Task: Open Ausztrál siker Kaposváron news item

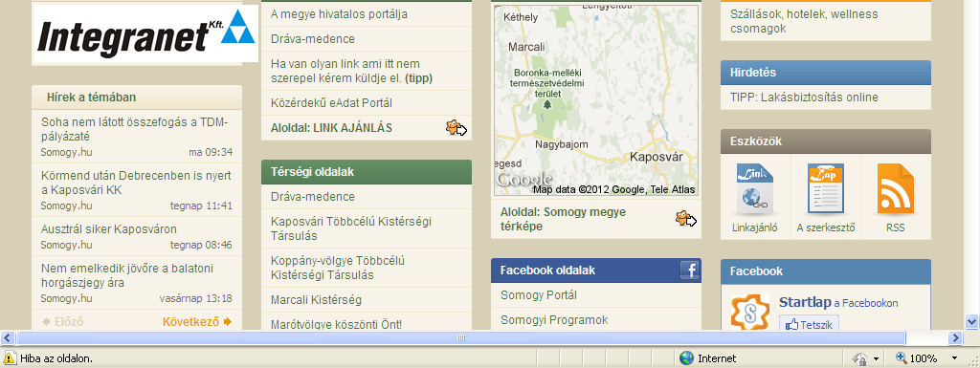Action: [109, 228]
